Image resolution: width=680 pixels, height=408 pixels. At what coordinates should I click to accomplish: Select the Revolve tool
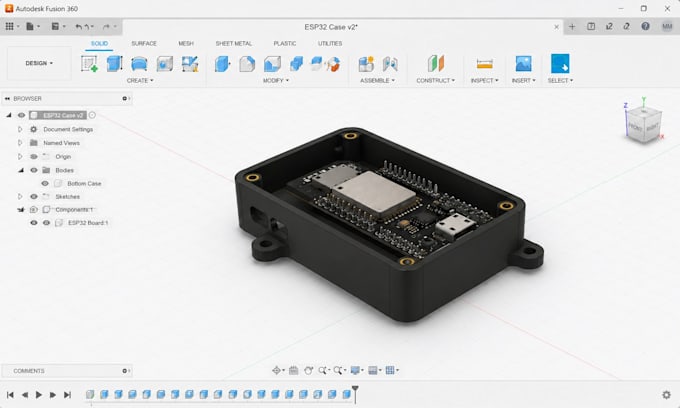click(139, 64)
